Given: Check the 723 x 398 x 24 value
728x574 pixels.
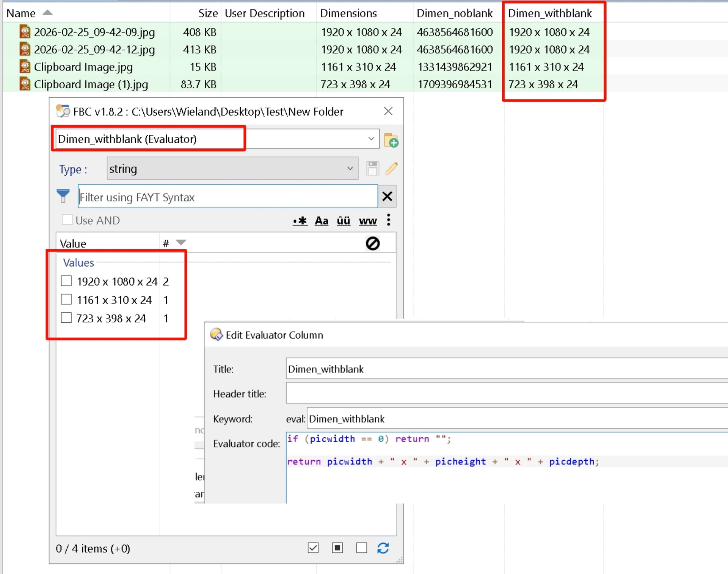Looking at the screenshot, I should click(66, 317).
